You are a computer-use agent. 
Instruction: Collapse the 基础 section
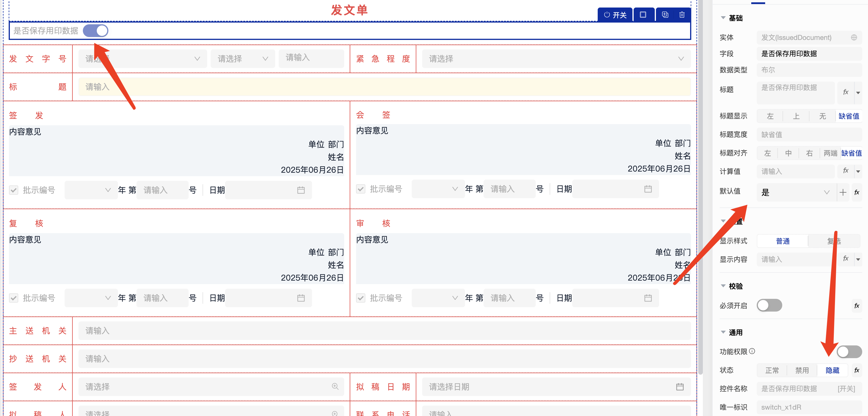(x=723, y=18)
